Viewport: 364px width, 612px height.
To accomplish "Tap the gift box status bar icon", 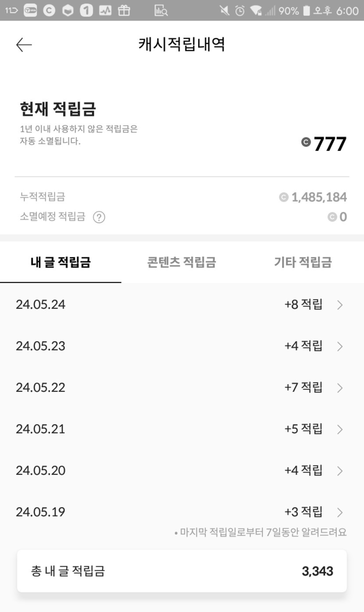I will pyautogui.click(x=124, y=11).
